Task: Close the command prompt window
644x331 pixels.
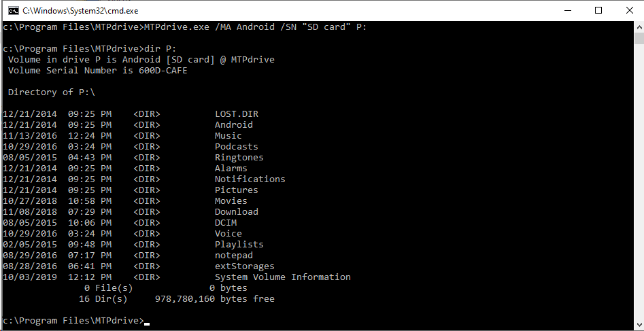Action: coord(628,11)
